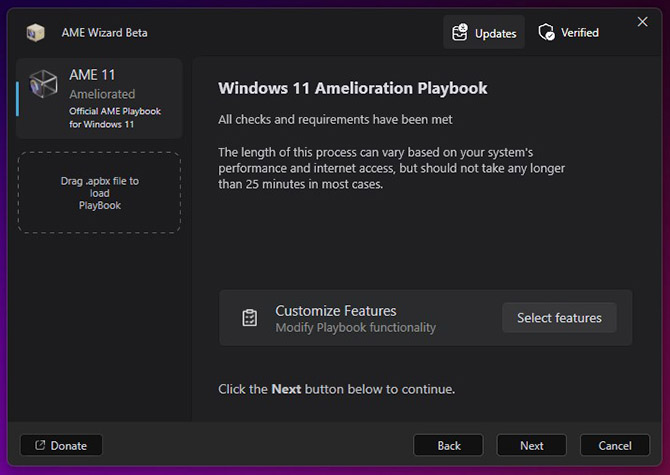Click the Customize Features checklist icon
Viewport: 670px width, 475px height.
[x=250, y=318]
